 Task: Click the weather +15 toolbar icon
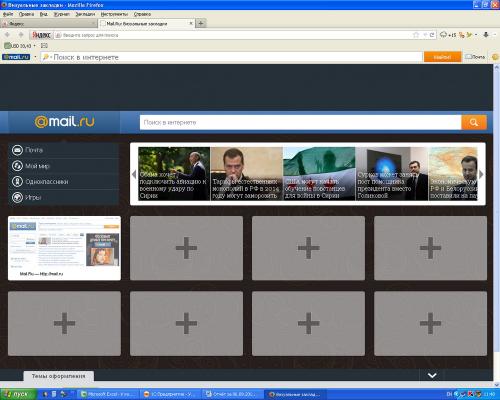tap(448, 35)
